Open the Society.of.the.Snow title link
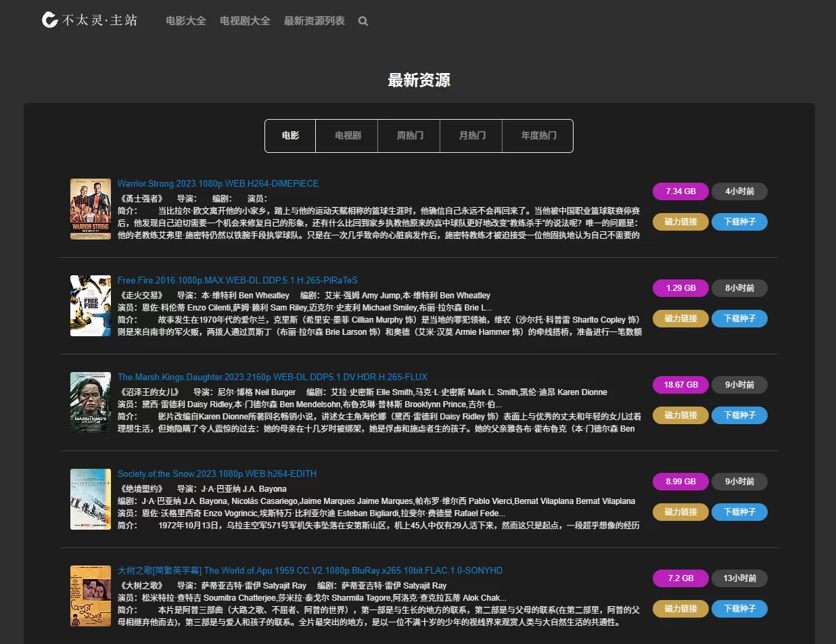836x644 pixels. 216,474
